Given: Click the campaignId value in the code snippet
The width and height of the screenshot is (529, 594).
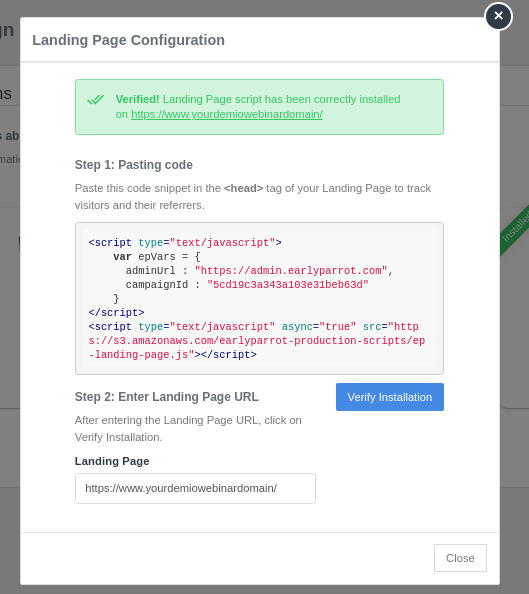Looking at the screenshot, I should [288, 284].
